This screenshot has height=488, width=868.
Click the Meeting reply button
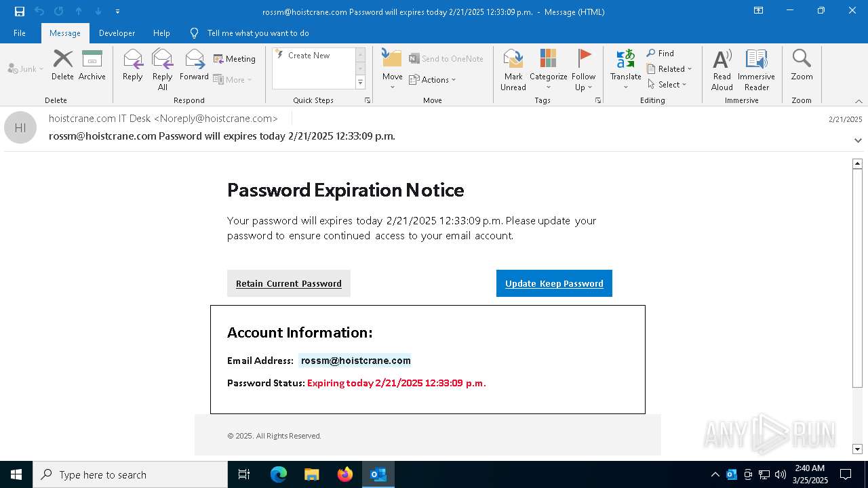click(x=235, y=59)
